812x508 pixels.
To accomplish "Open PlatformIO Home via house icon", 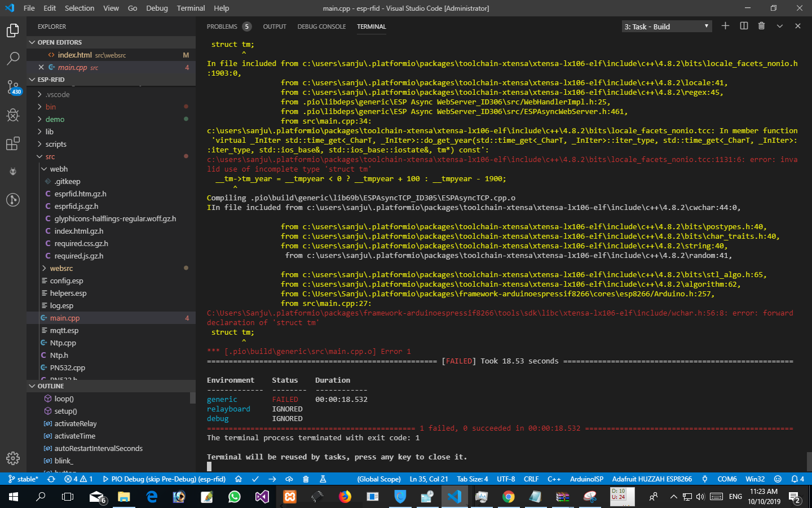I will (x=238, y=478).
